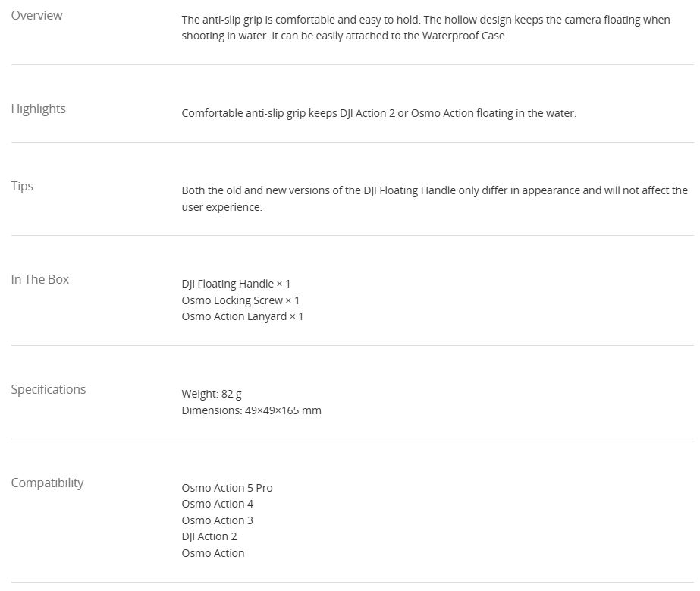Viewport: 700px width, 591px height.
Task: Click the first Overview line about anti-slip grip
Action: (x=425, y=20)
